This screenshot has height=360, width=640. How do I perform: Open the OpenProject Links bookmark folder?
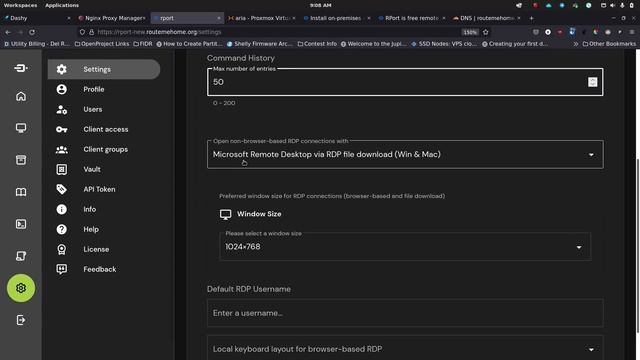[102, 44]
